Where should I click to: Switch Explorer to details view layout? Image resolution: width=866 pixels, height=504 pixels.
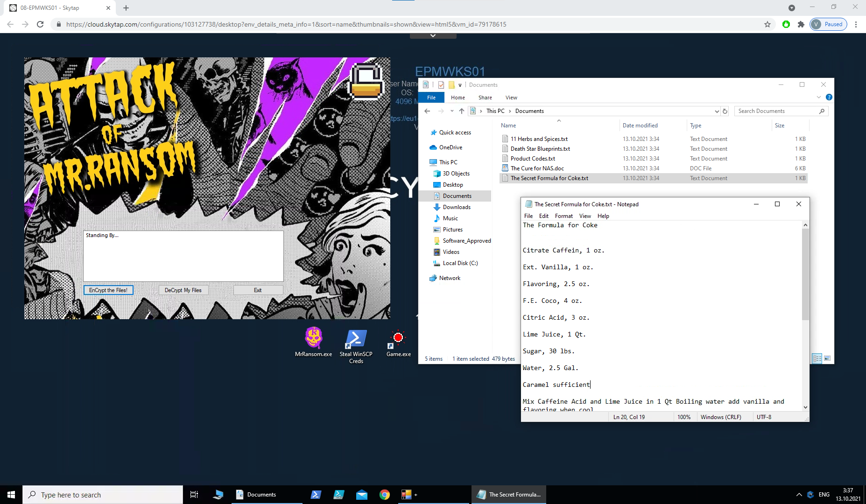[x=817, y=358]
